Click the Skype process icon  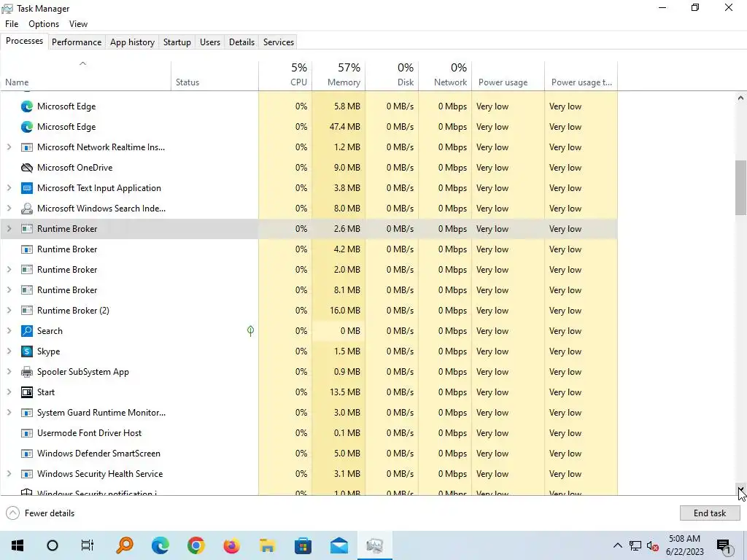pyautogui.click(x=27, y=351)
